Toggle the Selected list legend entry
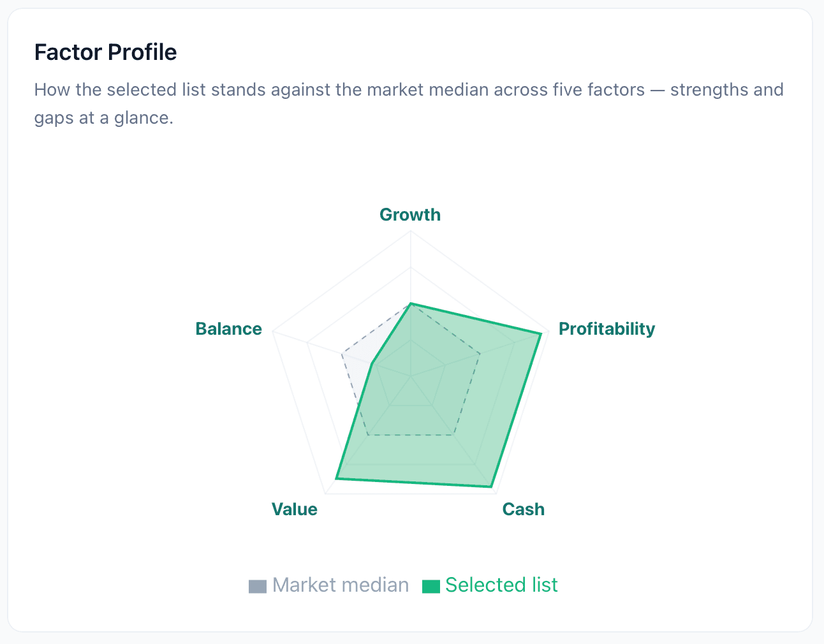 point(490,585)
